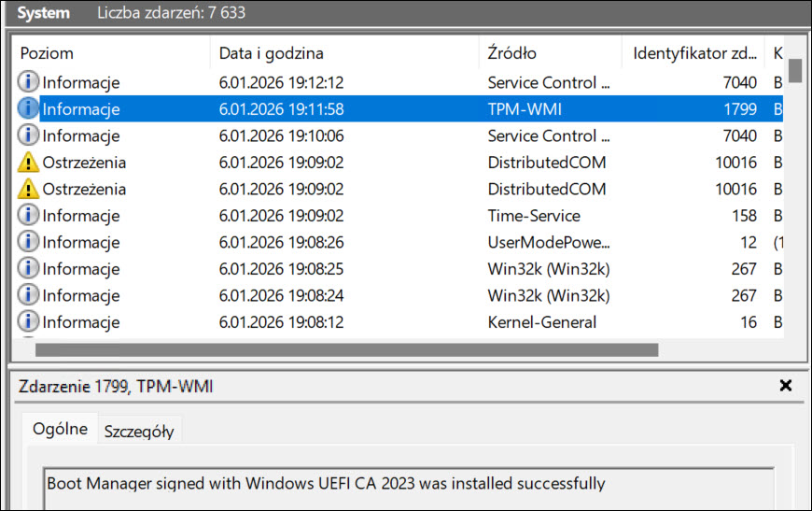
Task: Open the Szczegóły tab
Action: 139,431
